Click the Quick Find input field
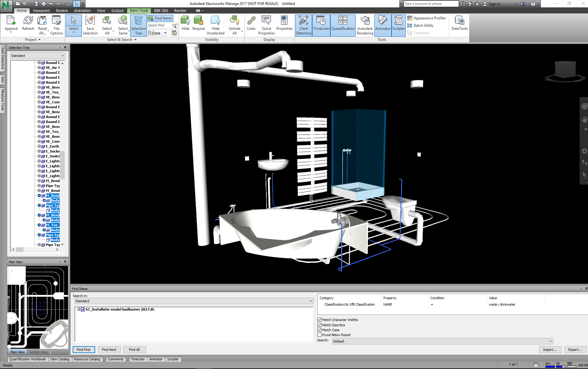This screenshot has width=588, height=369. point(159,25)
